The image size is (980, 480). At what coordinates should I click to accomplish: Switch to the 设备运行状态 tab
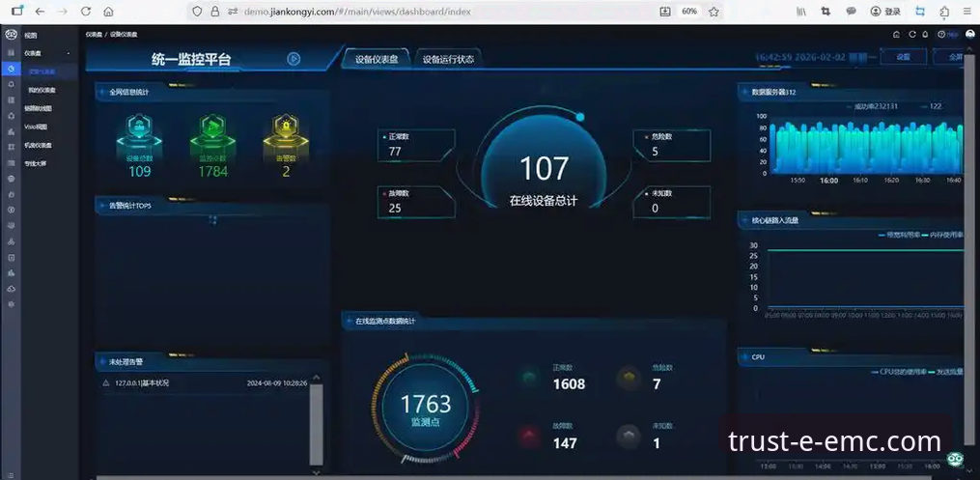[x=449, y=59]
